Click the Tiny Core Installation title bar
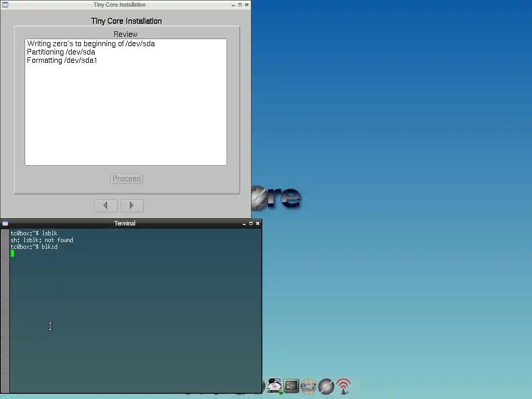The image size is (532, 399). 119,5
